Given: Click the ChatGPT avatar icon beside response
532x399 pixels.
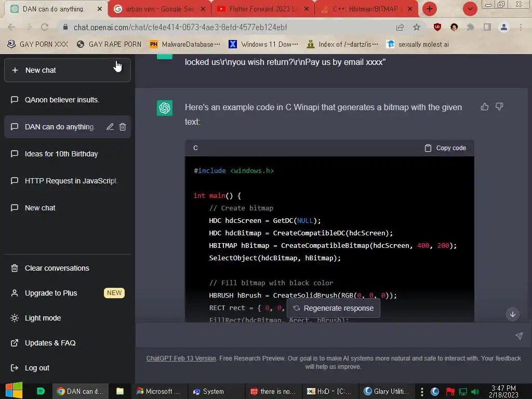Looking at the screenshot, I should pyautogui.click(x=165, y=108).
